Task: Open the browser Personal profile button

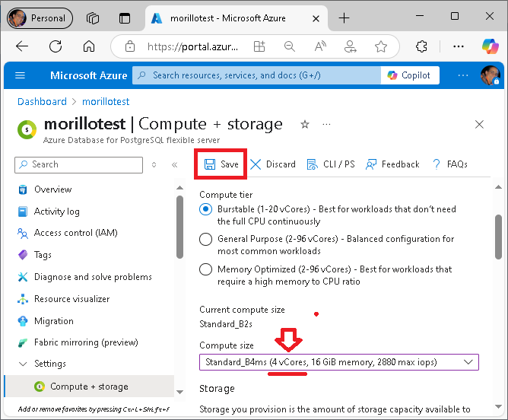Action: click(x=40, y=18)
